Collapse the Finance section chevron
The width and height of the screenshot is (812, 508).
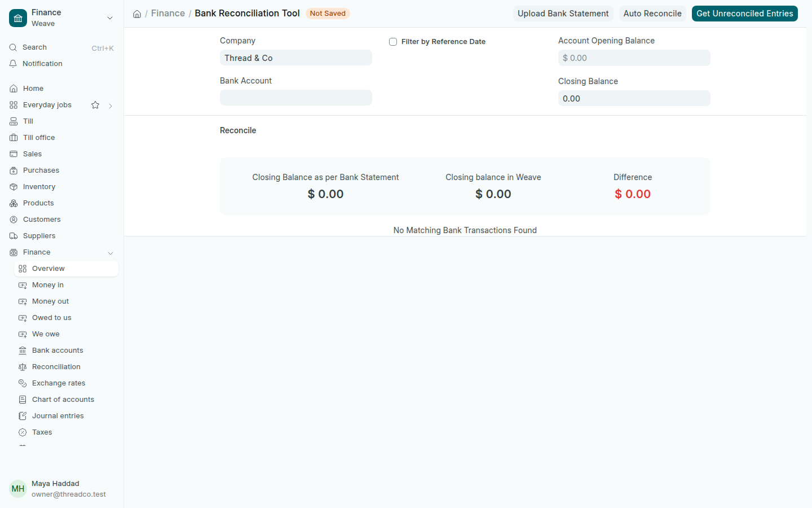pyautogui.click(x=111, y=253)
